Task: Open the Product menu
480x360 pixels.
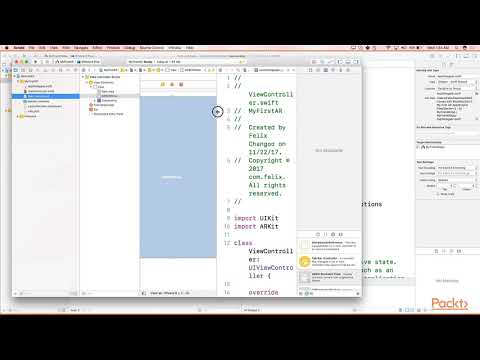Action: [113, 48]
